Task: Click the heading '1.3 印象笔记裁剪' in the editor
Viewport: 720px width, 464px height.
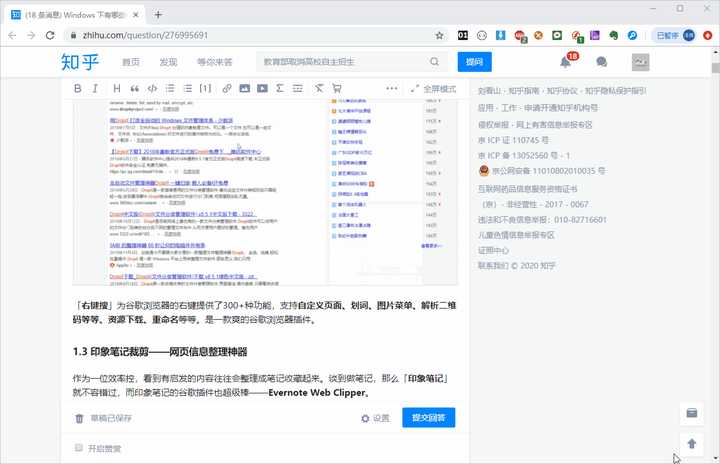Action: coord(160,352)
